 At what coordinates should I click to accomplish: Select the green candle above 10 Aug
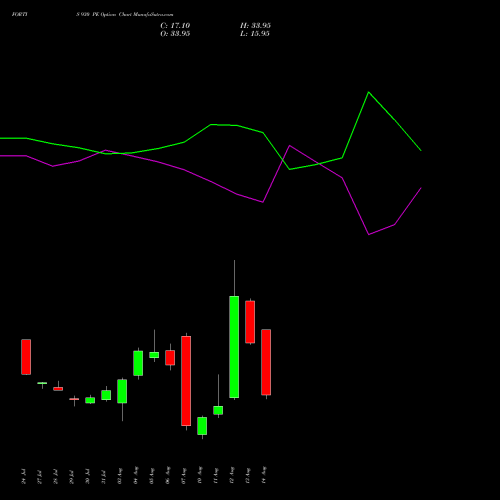[202, 426]
